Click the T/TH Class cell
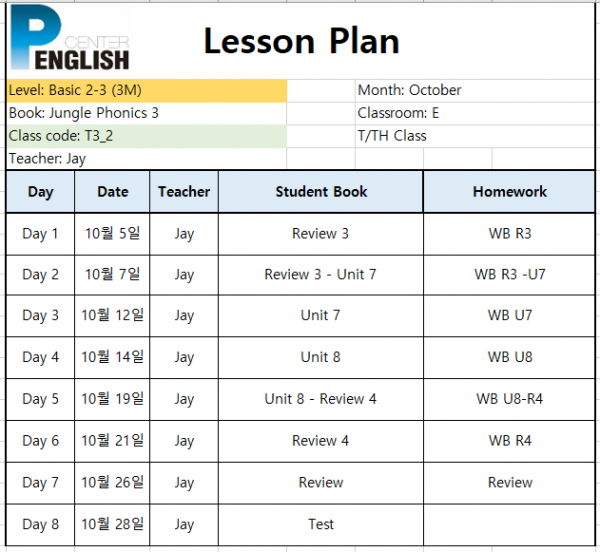 point(474,136)
